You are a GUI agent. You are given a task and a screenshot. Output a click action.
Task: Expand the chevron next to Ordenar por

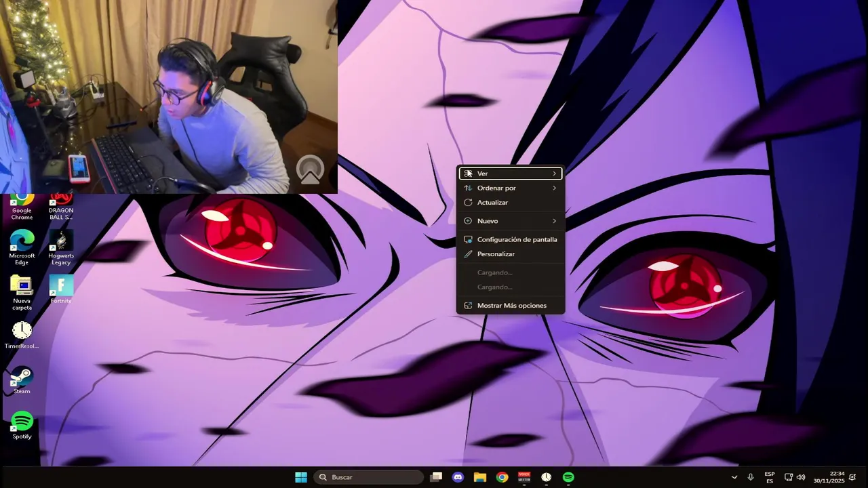tap(554, 188)
